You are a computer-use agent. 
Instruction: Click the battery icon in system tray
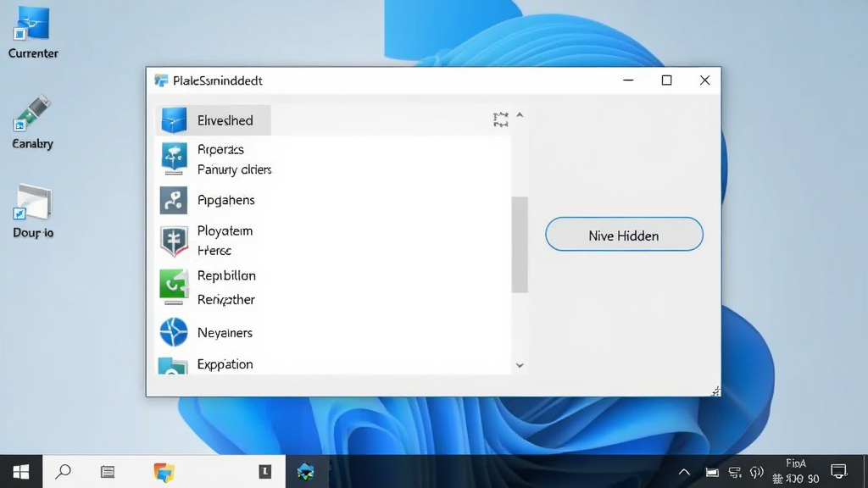pos(712,473)
